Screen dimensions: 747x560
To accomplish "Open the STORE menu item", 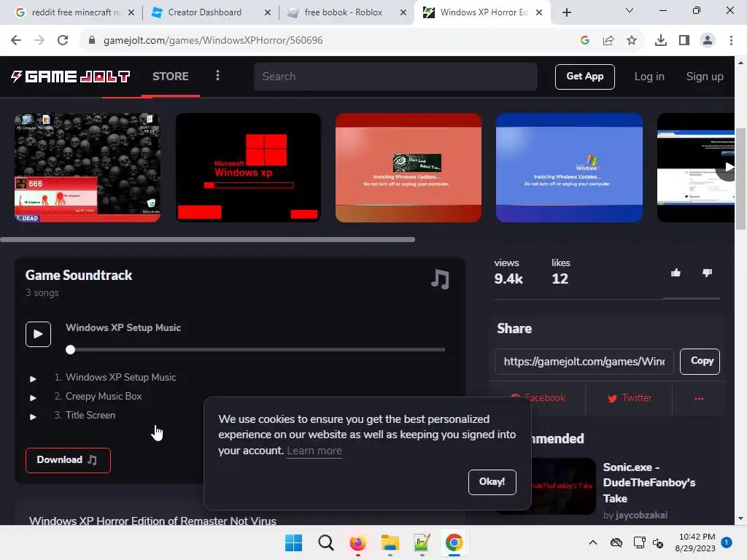I will click(171, 76).
